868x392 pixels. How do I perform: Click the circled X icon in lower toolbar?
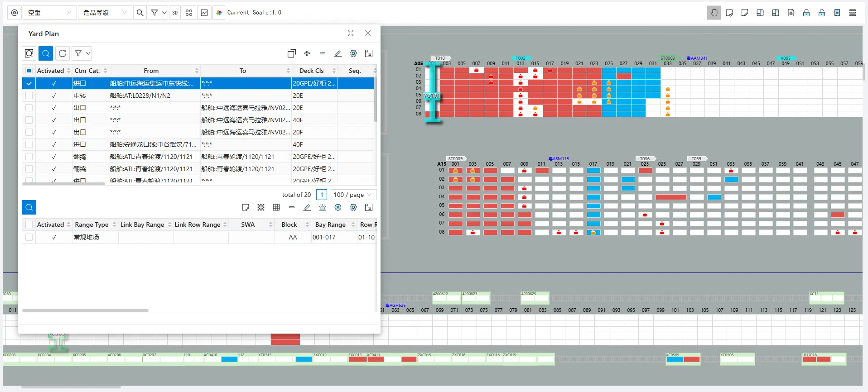pos(338,207)
